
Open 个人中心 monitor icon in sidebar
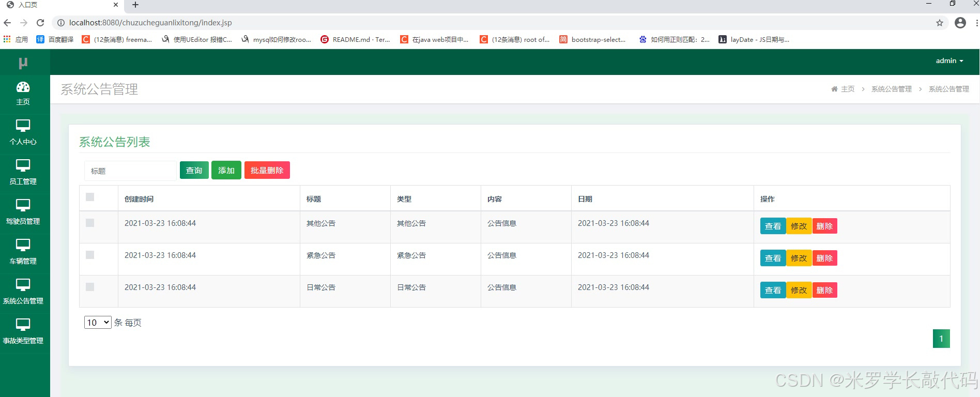point(23,126)
